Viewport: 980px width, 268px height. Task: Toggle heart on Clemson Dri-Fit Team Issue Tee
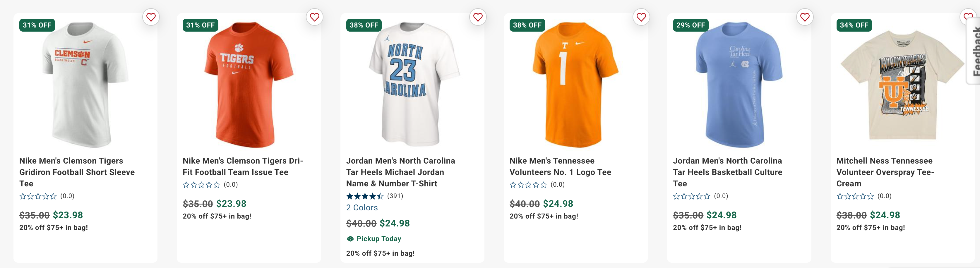coord(315,17)
